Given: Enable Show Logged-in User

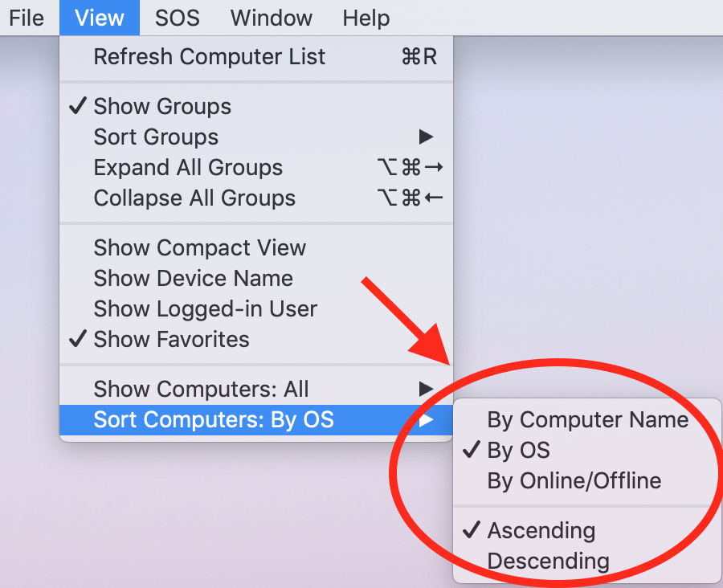Looking at the screenshot, I should coord(256,308).
